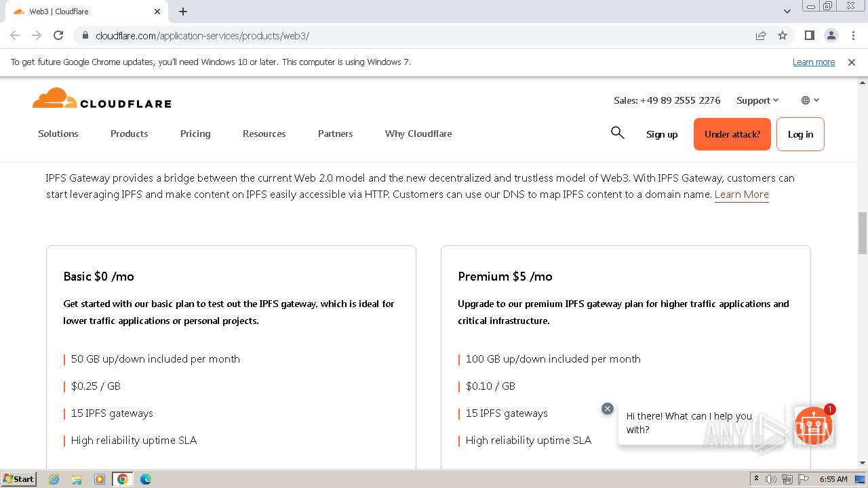Click the scrollbar down arrow
The image size is (868, 488).
(x=863, y=464)
